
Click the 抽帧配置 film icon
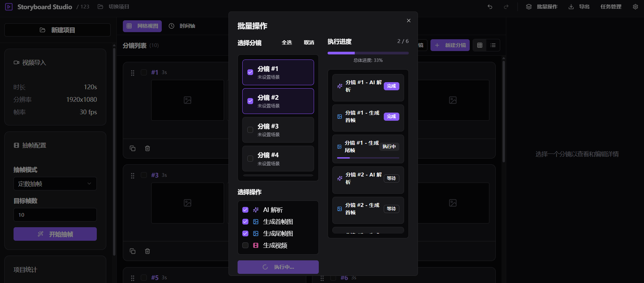(x=16, y=145)
